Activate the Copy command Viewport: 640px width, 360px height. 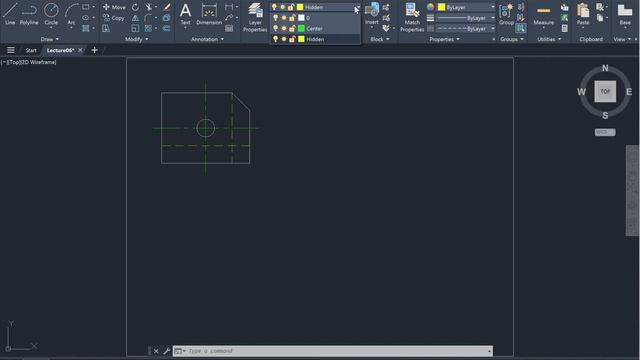click(x=113, y=18)
